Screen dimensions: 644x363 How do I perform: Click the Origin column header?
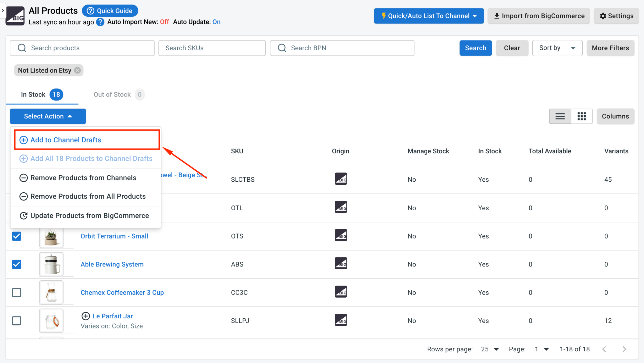pyautogui.click(x=341, y=151)
